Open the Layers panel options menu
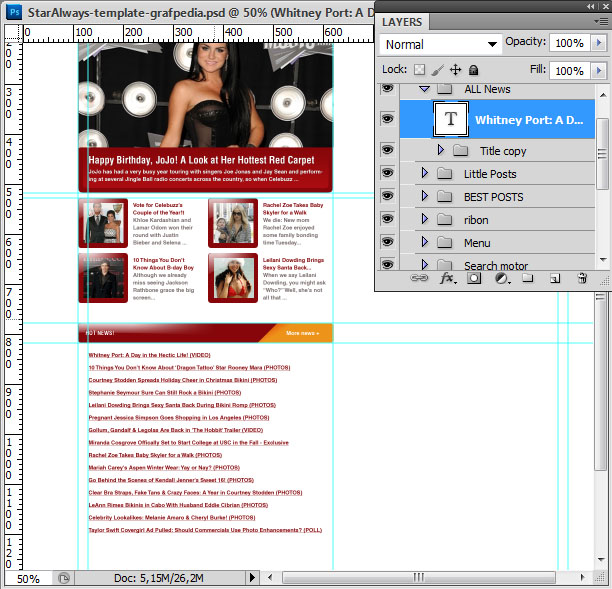Viewport: 612px width, 589px height. pos(601,21)
